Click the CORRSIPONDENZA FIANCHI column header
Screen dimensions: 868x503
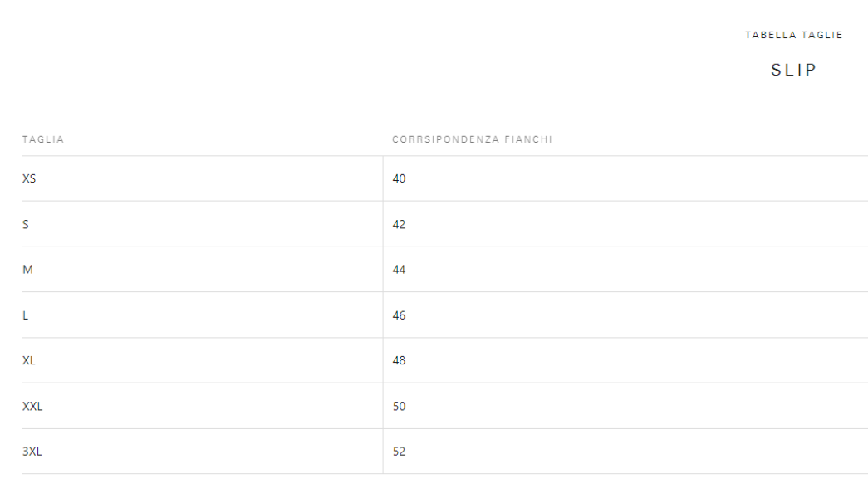pos(472,139)
